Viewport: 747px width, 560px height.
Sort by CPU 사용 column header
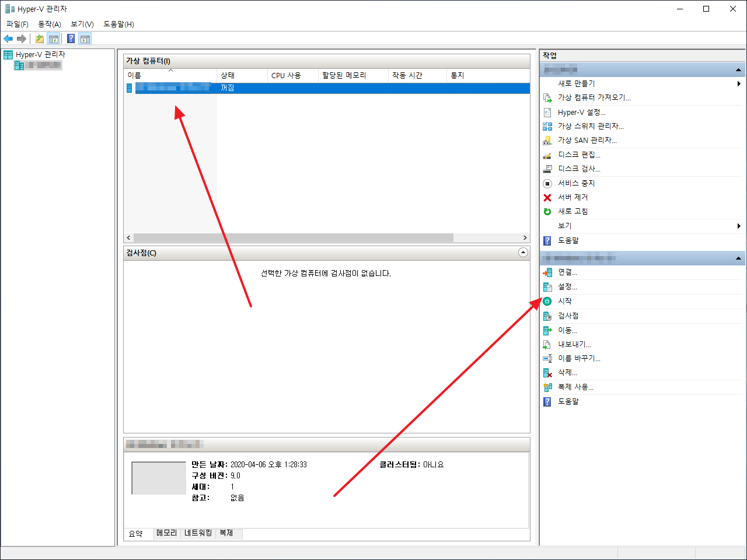(x=293, y=75)
